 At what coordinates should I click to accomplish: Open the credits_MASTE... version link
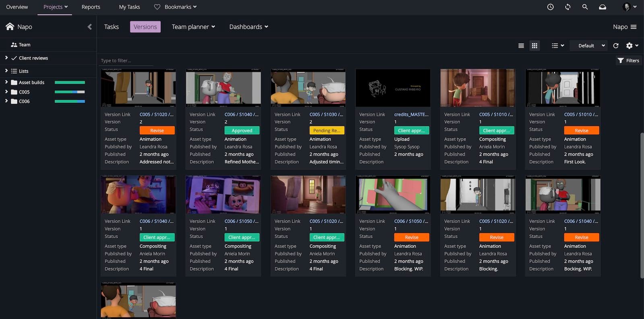coord(411,114)
